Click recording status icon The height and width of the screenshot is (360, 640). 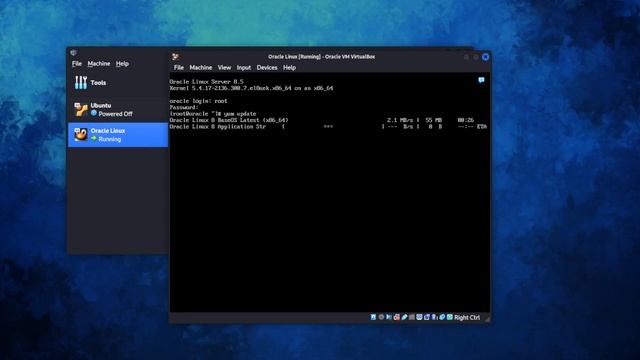coord(427,317)
